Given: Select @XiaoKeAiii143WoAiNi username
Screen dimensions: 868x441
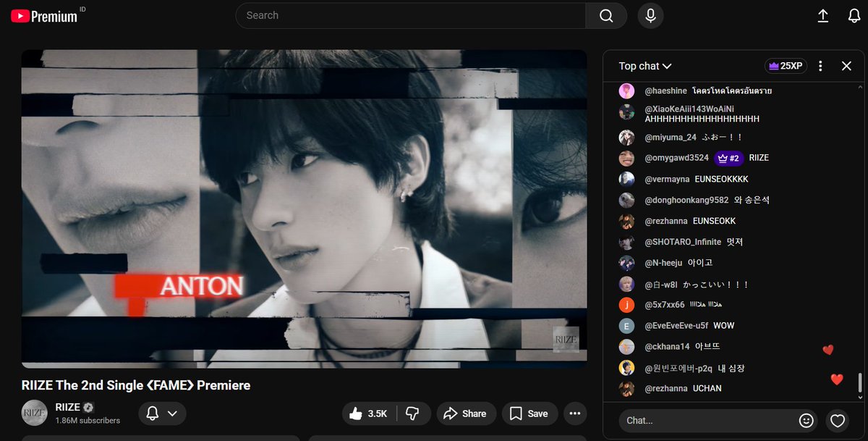Looking at the screenshot, I should pos(689,109).
